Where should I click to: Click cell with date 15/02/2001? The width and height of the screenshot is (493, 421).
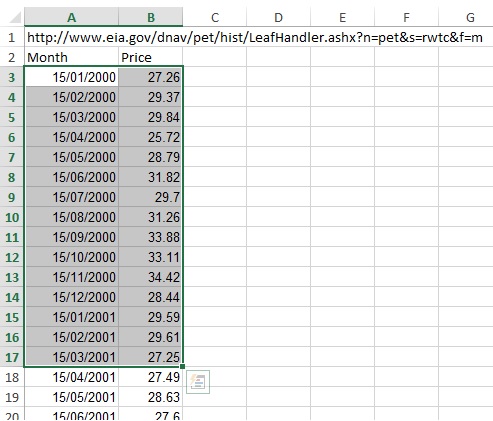tap(71, 337)
